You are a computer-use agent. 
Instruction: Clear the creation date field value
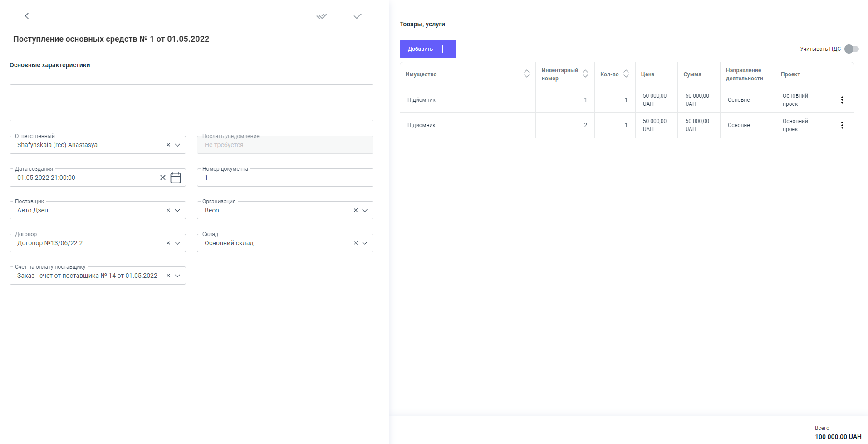pos(163,178)
